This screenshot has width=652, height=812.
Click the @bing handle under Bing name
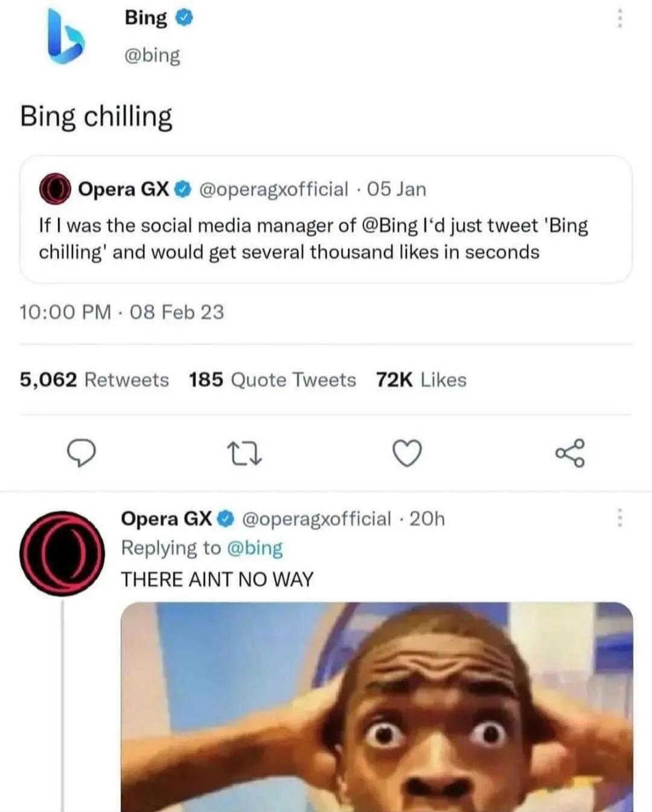152,55
